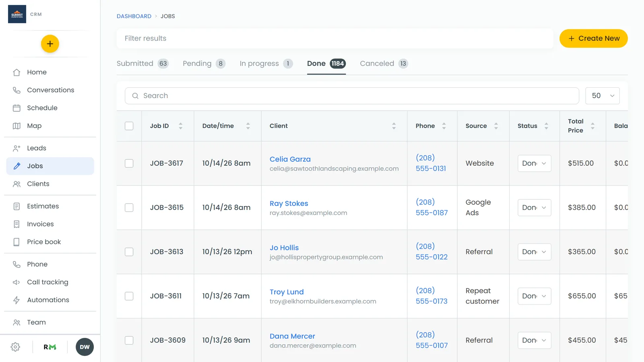The width and height of the screenshot is (644, 362).
Task: Switch to the Submitted tab
Action: click(x=142, y=64)
